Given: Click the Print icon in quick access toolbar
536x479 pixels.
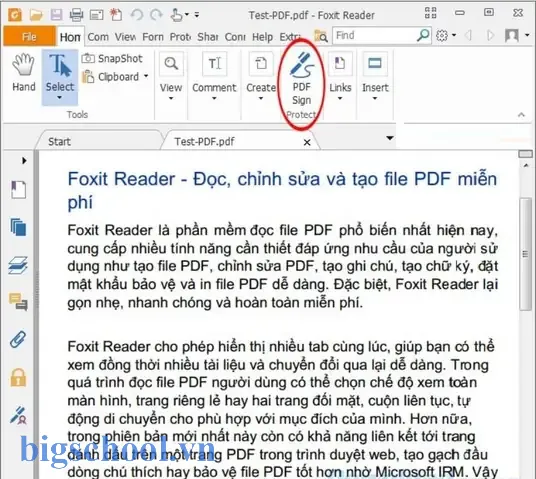Looking at the screenshot, I should (x=76, y=15).
